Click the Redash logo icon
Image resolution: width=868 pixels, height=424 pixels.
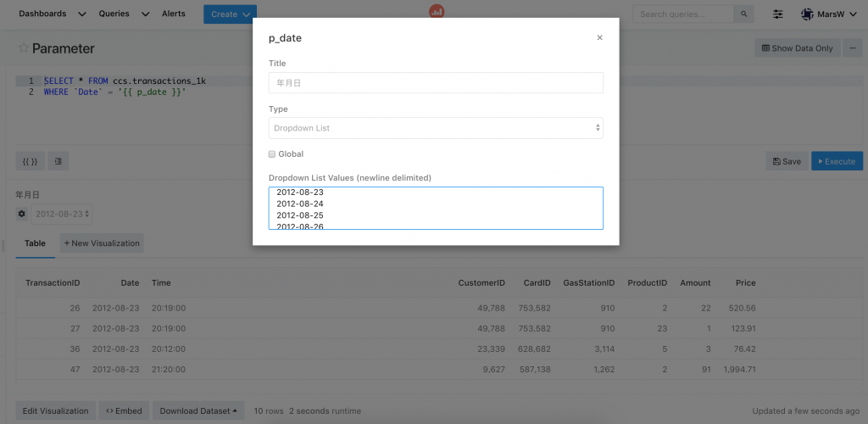(437, 11)
